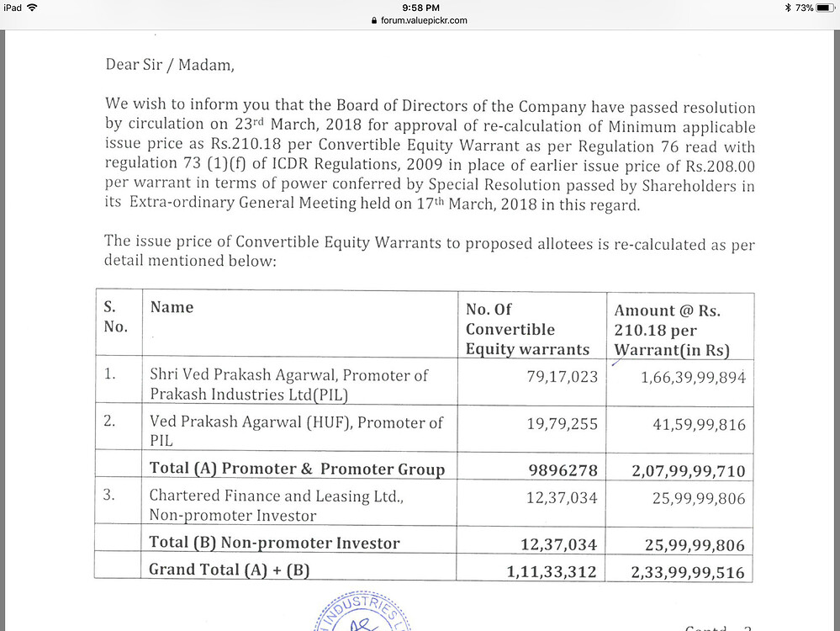Tap the battery indicator icon

[825, 8]
